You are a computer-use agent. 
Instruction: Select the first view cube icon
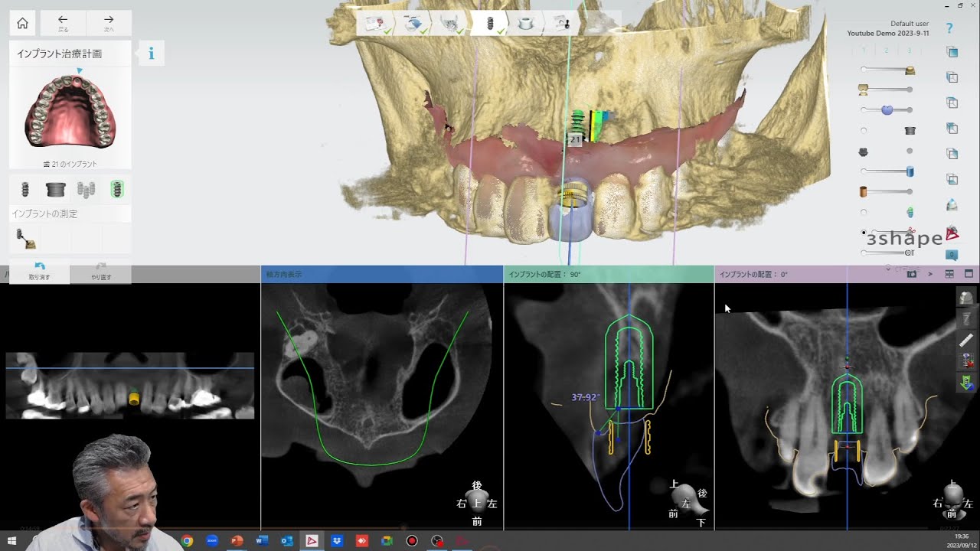click(x=952, y=52)
